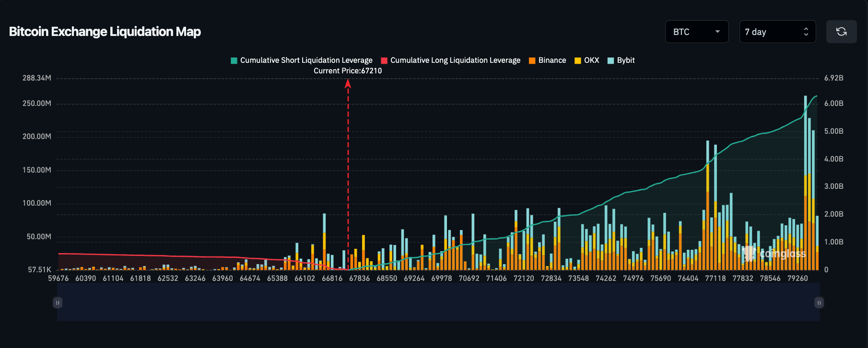
Task: Click the Current Price:67210 label
Action: click(x=348, y=71)
